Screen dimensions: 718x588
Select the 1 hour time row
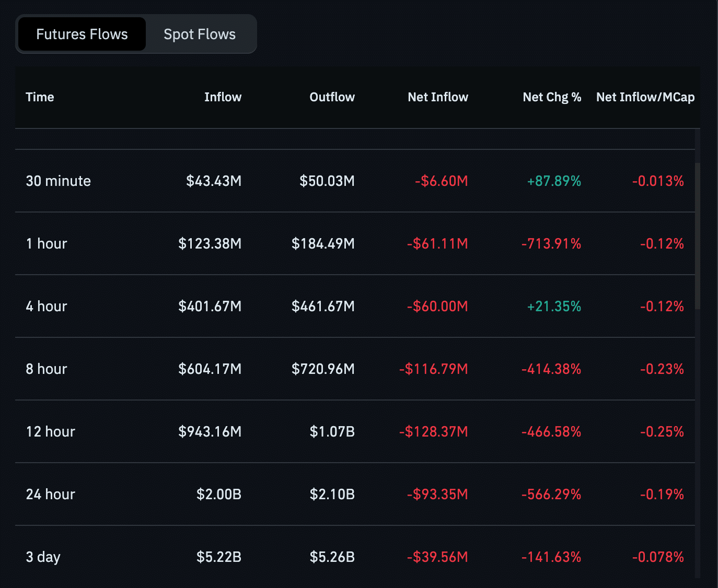47,243
